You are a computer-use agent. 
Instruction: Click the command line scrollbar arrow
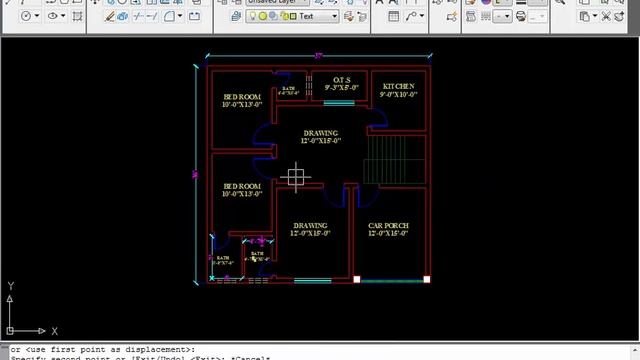(636, 350)
